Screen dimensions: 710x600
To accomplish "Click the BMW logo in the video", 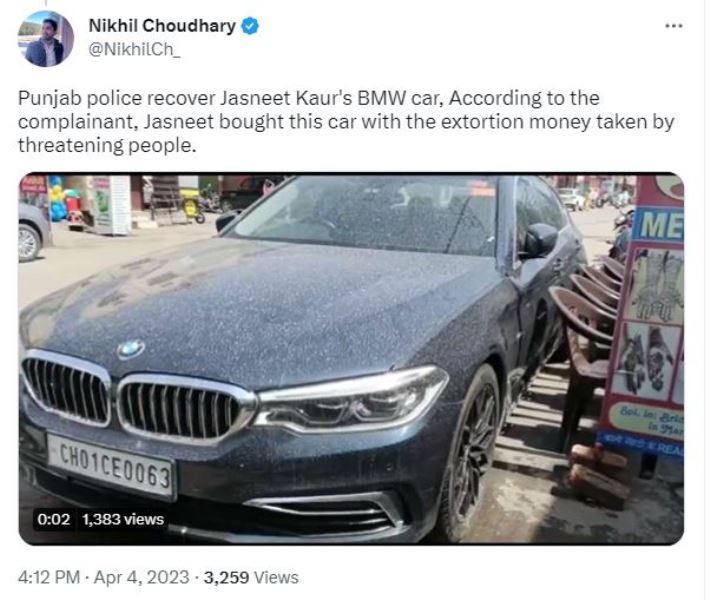I will coord(131,349).
